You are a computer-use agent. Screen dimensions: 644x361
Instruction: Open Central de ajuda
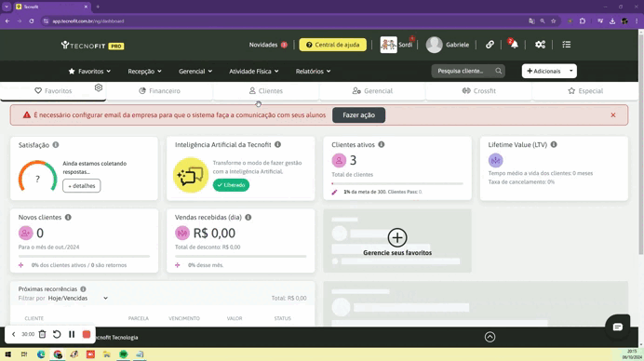(332, 45)
